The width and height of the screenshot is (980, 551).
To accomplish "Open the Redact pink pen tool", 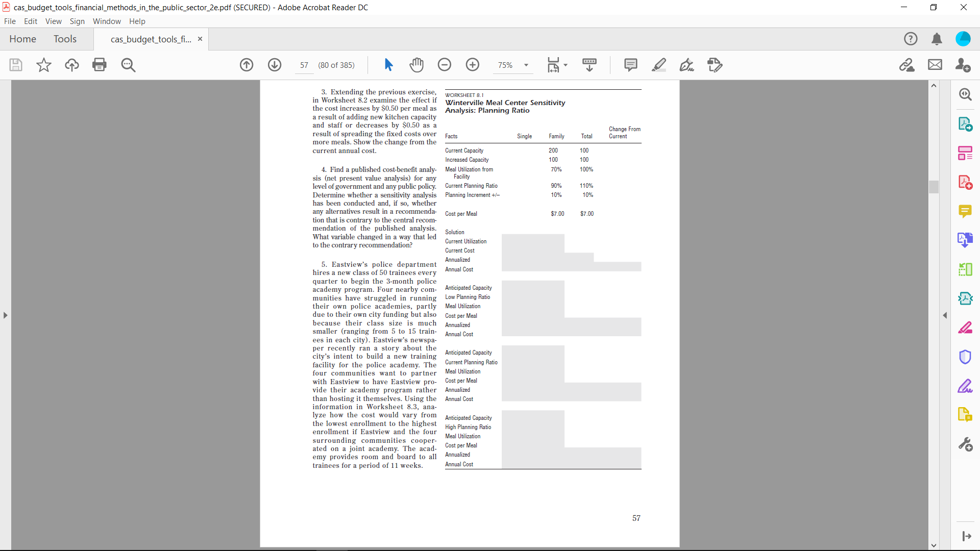I will pyautogui.click(x=965, y=328).
